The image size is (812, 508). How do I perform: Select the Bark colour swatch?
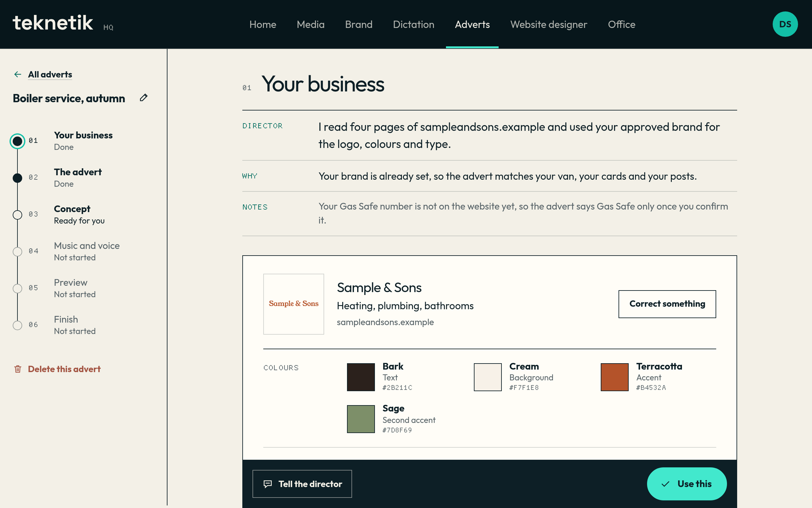[361, 377]
